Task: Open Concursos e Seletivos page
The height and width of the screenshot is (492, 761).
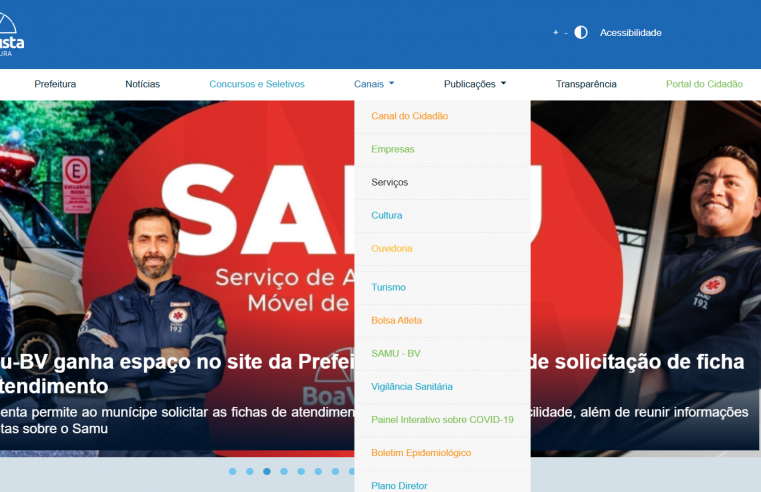Action: (x=257, y=84)
